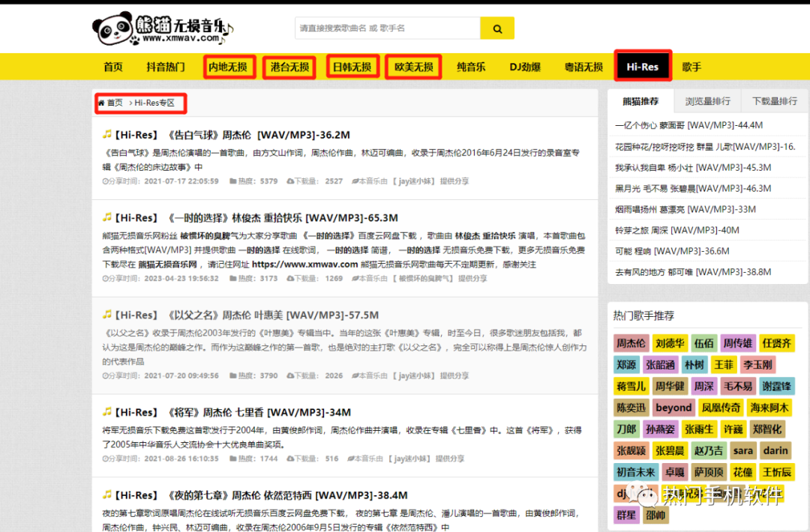Go to 日韩无损 category
The height and width of the screenshot is (532, 810).
tap(352, 67)
